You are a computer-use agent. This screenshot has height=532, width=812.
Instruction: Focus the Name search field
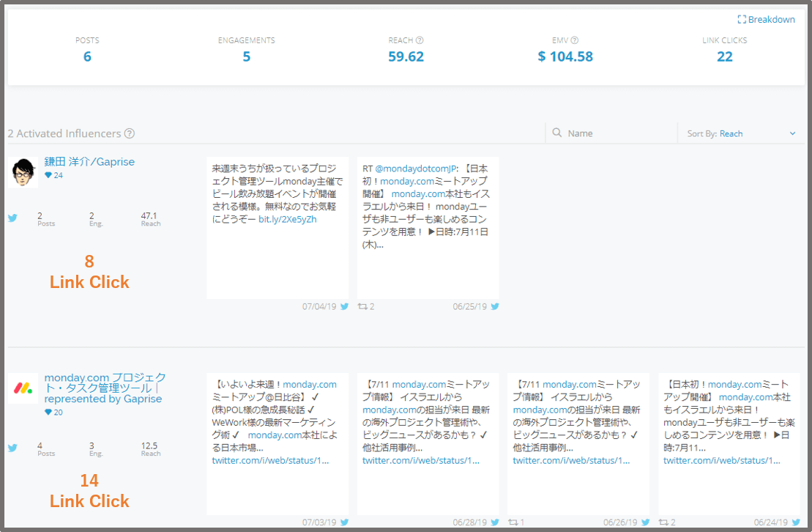[x=611, y=133]
